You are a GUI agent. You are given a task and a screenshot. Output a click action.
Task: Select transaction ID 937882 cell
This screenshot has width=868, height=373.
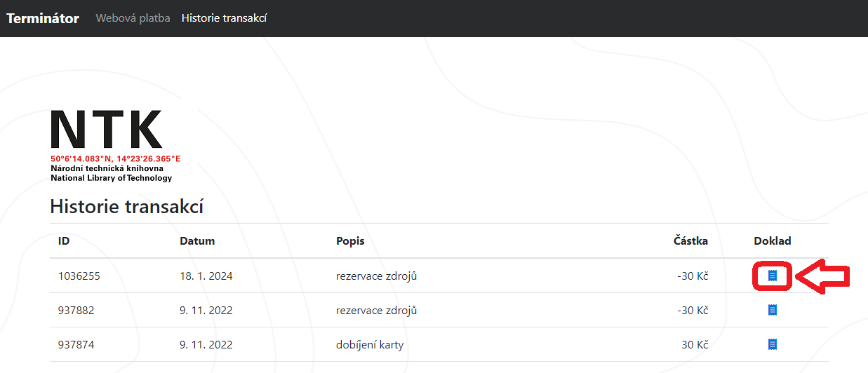[76, 311]
